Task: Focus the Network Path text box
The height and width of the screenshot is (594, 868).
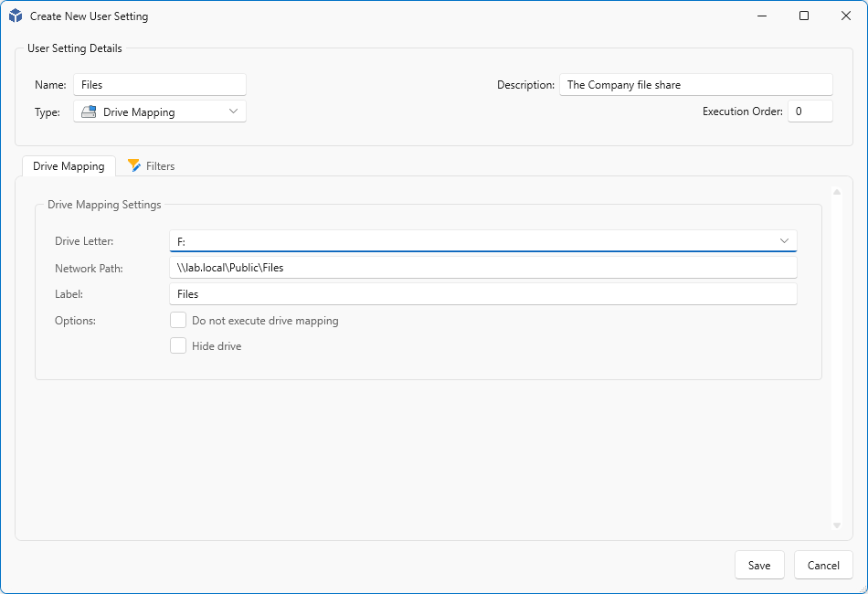Action: click(x=482, y=268)
